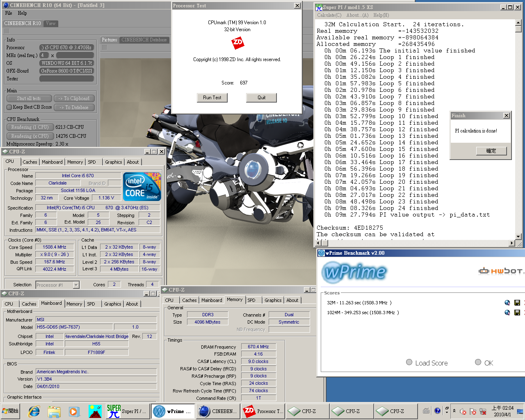Click the CINEBENCH R10 title bar icon
The height and width of the screenshot is (420, 525).
[x=6, y=5]
